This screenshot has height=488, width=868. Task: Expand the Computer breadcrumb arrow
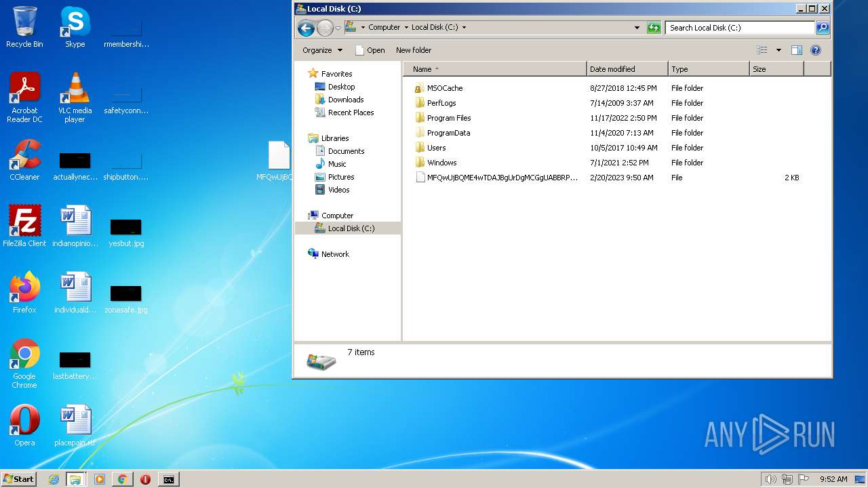(406, 28)
